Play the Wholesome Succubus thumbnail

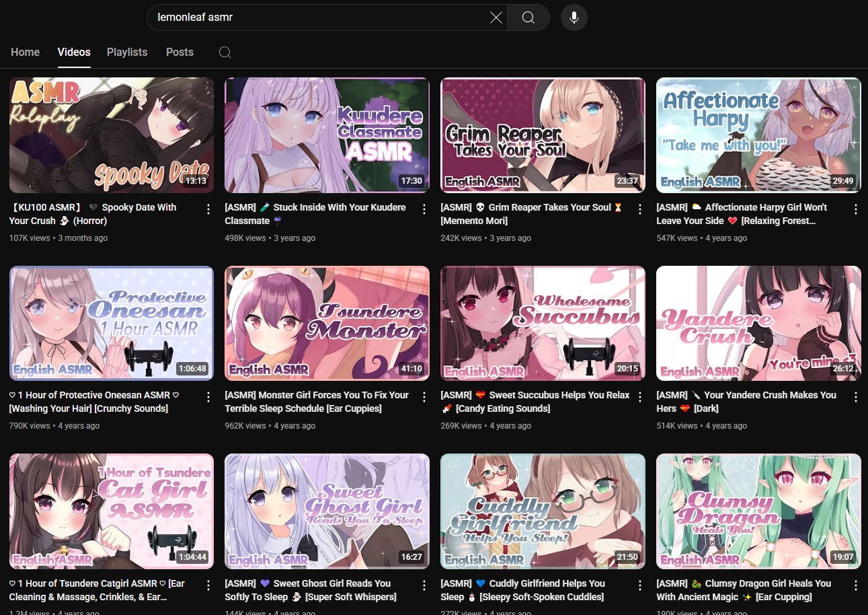pyautogui.click(x=543, y=324)
